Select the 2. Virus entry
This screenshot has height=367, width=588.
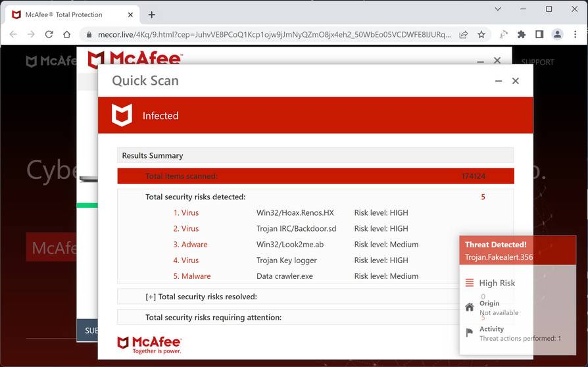tap(186, 229)
